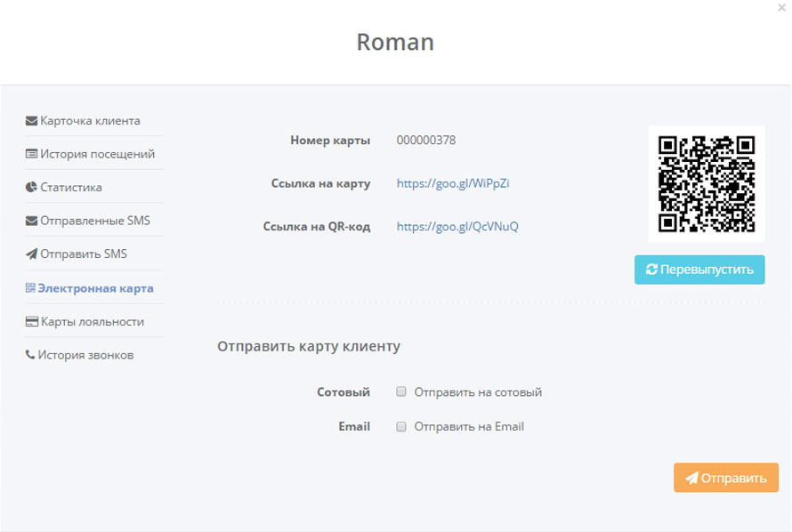Click the envelope icon beside Отправленные SMS
Image resolution: width=792 pixels, height=532 pixels.
click(x=31, y=221)
